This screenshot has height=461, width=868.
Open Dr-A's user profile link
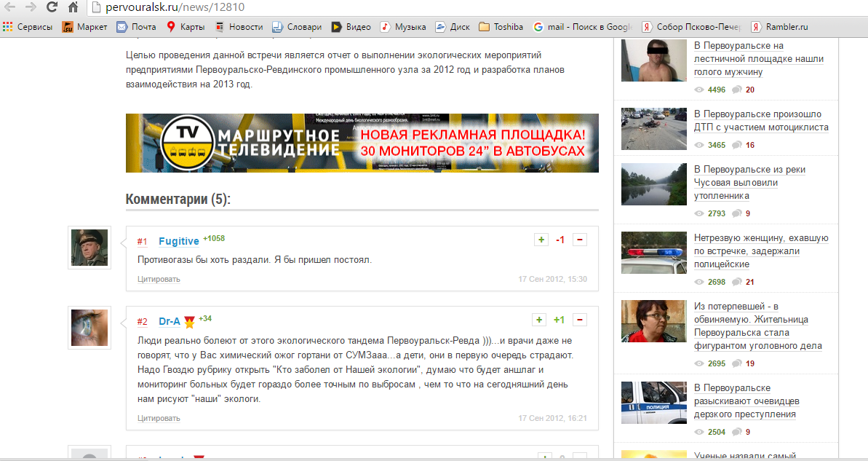pyautogui.click(x=170, y=321)
